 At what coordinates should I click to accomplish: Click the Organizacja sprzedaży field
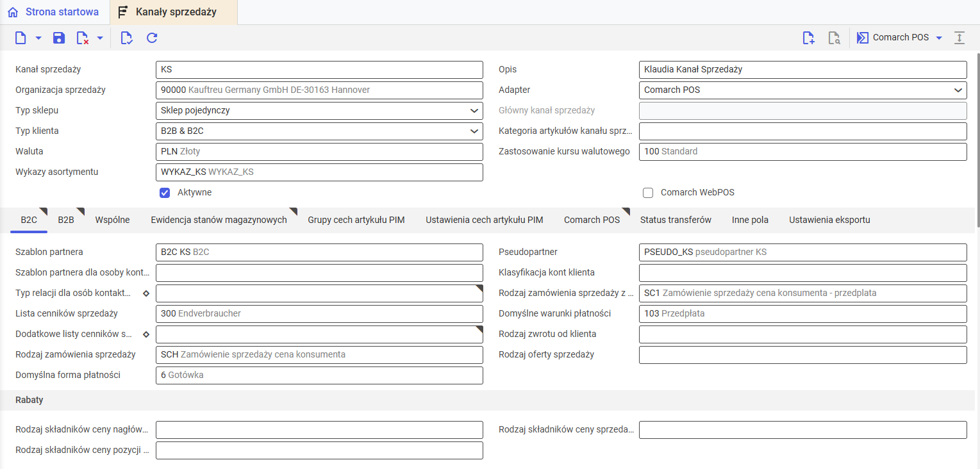pyautogui.click(x=319, y=90)
